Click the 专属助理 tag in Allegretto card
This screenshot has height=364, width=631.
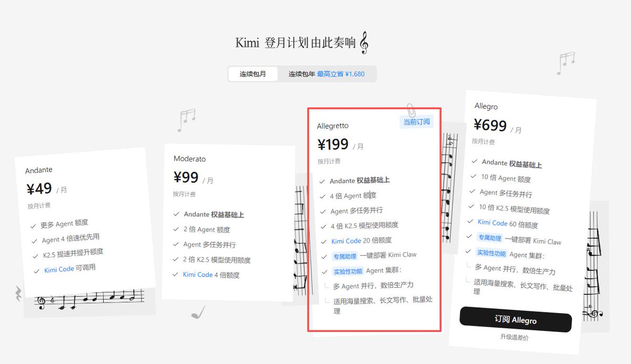tap(344, 256)
